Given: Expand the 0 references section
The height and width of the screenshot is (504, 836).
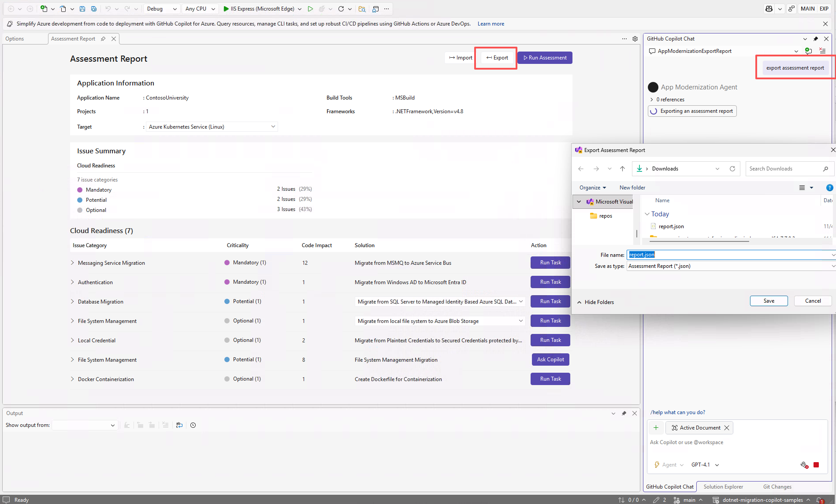Looking at the screenshot, I should (652, 100).
